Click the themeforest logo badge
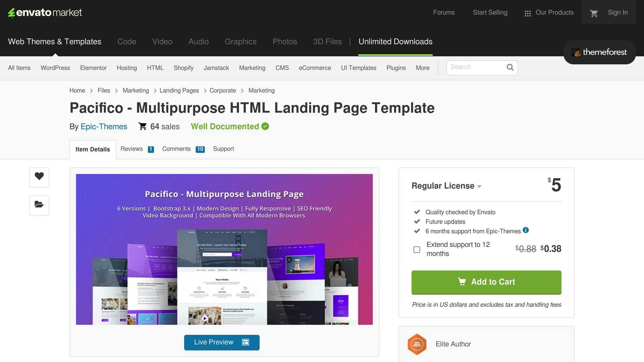Screen dimensions: 644x362 (x=599, y=52)
